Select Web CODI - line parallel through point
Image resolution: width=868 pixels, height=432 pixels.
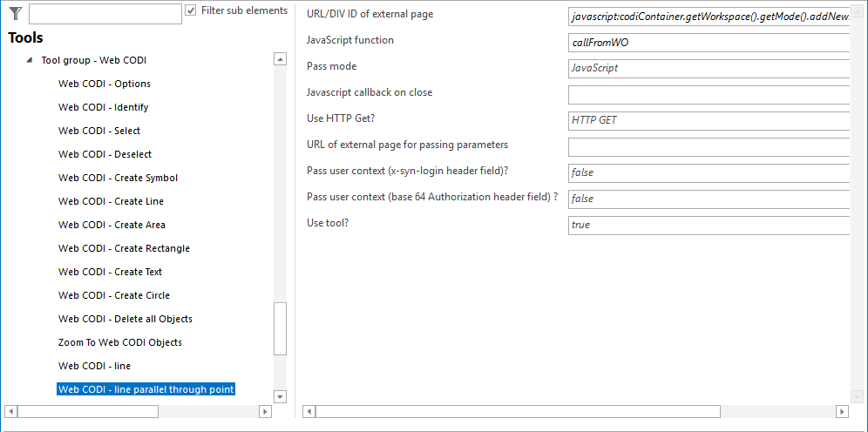pos(146,389)
